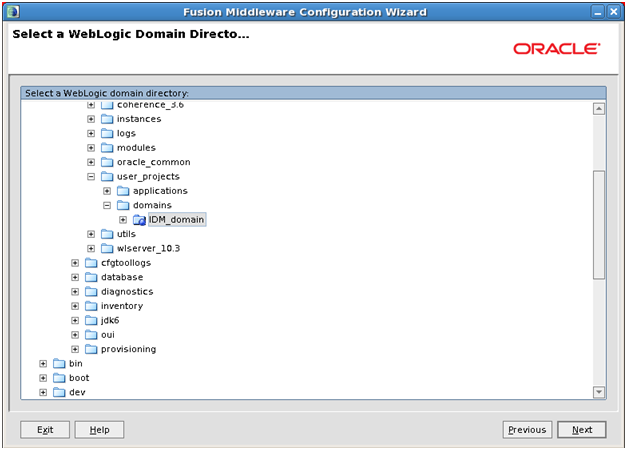Click the database folder icon

coord(91,278)
